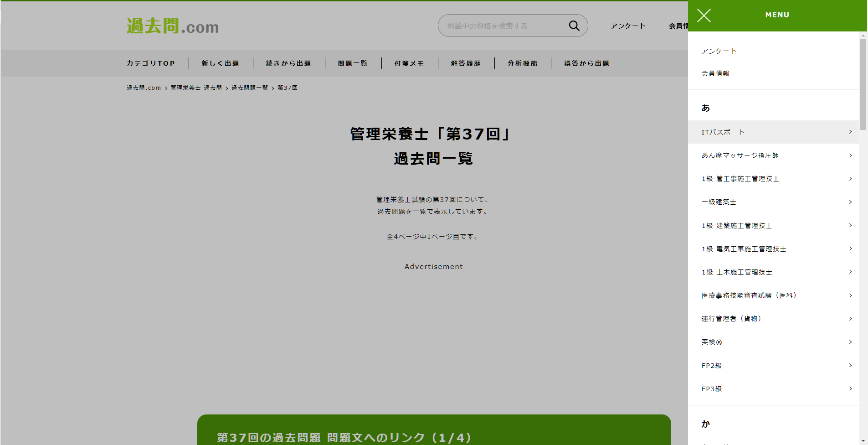Image resolution: width=868 pixels, height=445 pixels.
Task: Select 運行管理者（貨物） from menu list
Action: tap(731, 319)
